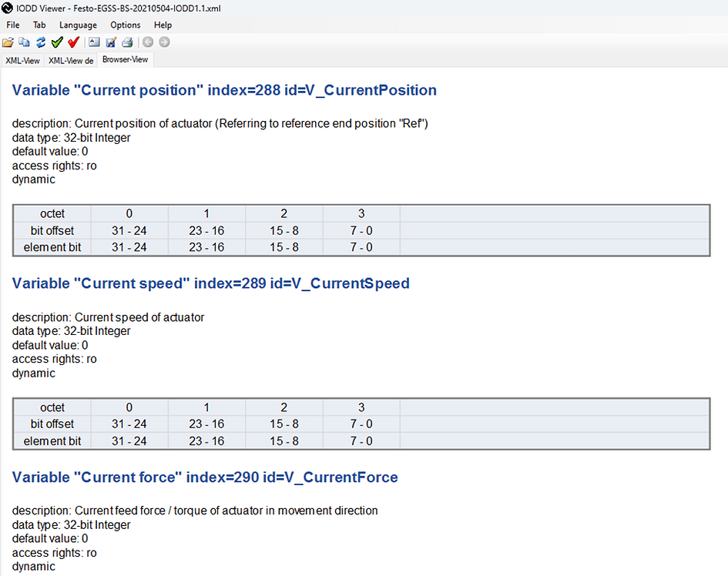Screen dimensions: 728x576
Task: Open the Help menu
Action: (x=163, y=25)
